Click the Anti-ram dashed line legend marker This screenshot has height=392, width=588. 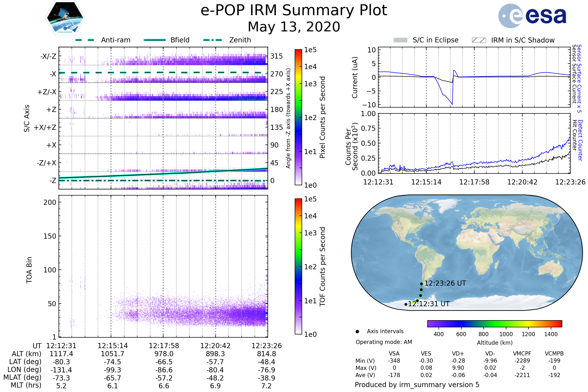85,40
